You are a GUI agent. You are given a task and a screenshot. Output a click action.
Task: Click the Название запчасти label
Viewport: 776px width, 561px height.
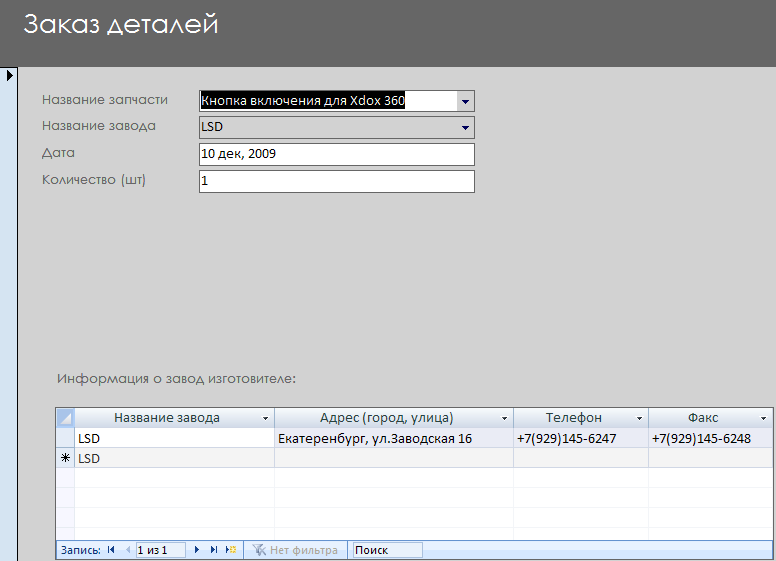tap(105, 100)
